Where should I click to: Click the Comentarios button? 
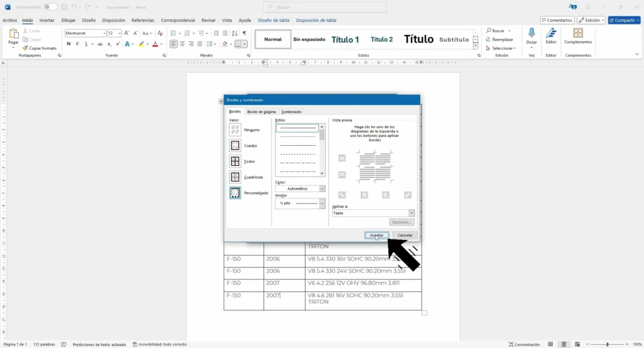point(557,20)
